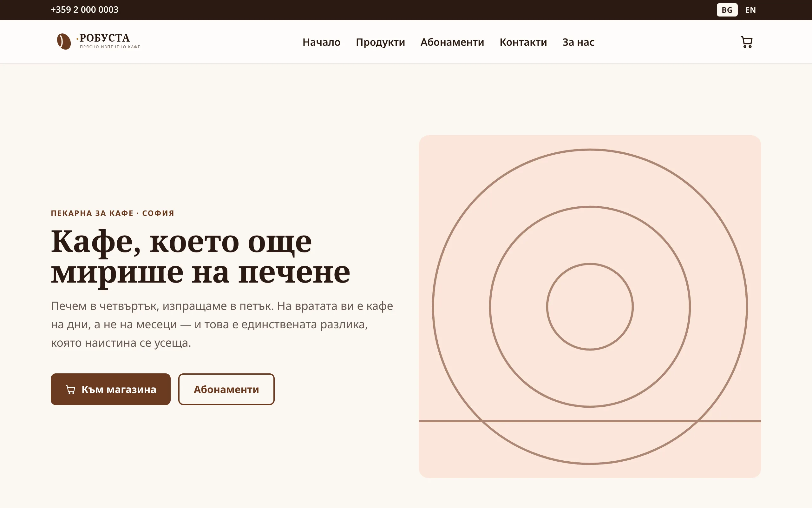
Task: Click the Към магазина button
Action: tap(111, 389)
